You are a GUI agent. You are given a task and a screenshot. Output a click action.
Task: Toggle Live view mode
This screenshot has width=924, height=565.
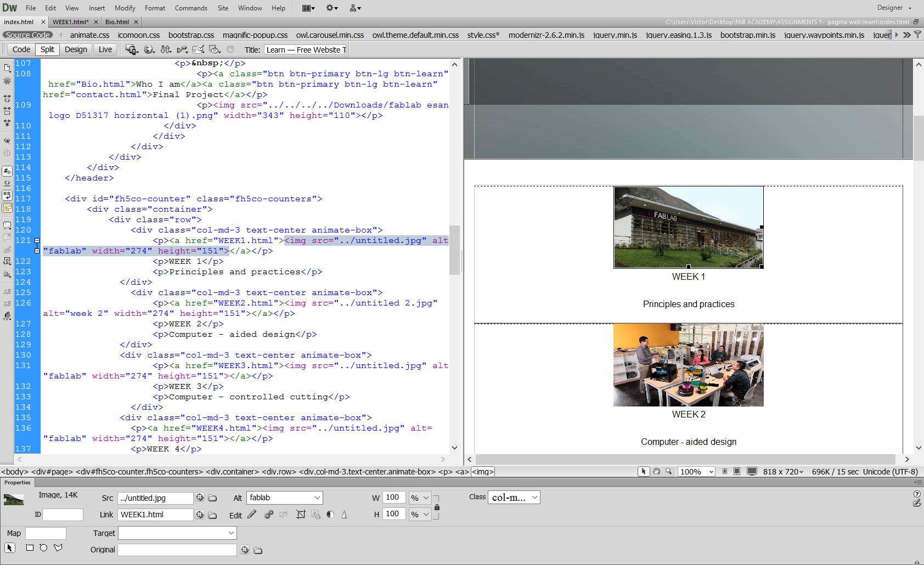[105, 49]
